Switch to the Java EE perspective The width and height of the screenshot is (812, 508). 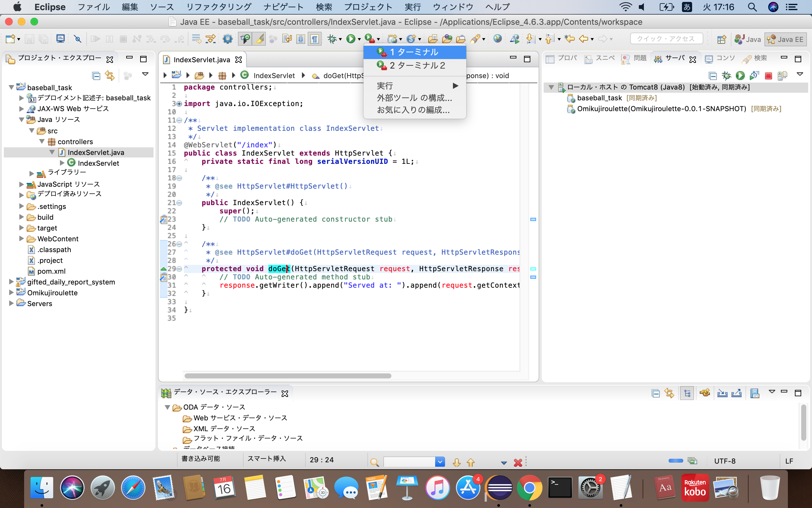click(x=785, y=39)
